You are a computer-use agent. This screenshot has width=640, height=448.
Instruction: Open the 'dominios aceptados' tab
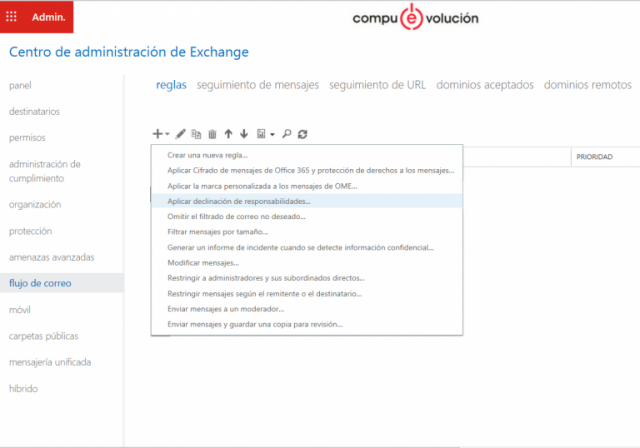pyautogui.click(x=485, y=85)
